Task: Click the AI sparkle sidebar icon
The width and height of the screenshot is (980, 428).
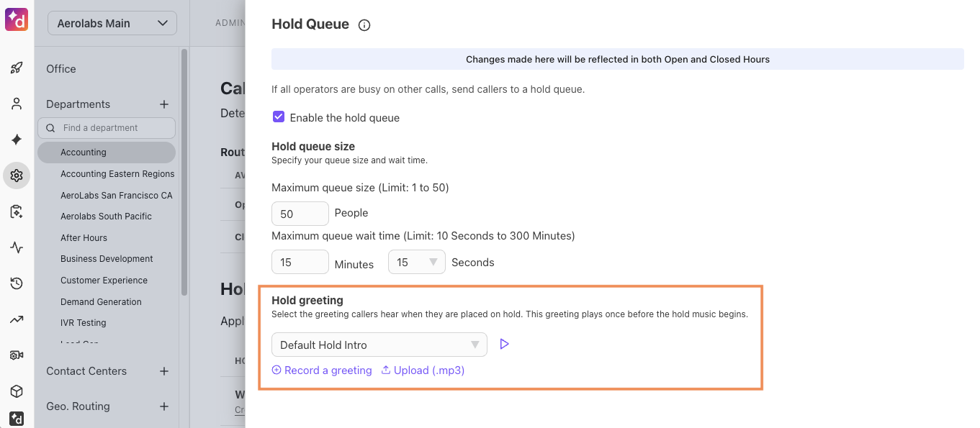Action: tap(17, 140)
